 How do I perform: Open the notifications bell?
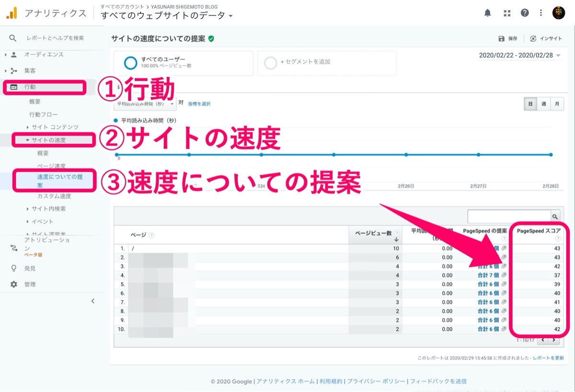488,13
